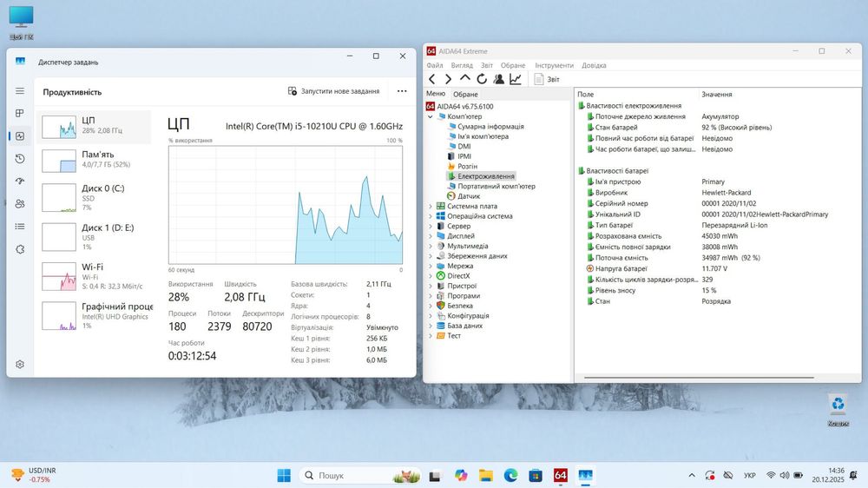
Task: Open USD/INR widget on taskbar
Action: pos(35,475)
